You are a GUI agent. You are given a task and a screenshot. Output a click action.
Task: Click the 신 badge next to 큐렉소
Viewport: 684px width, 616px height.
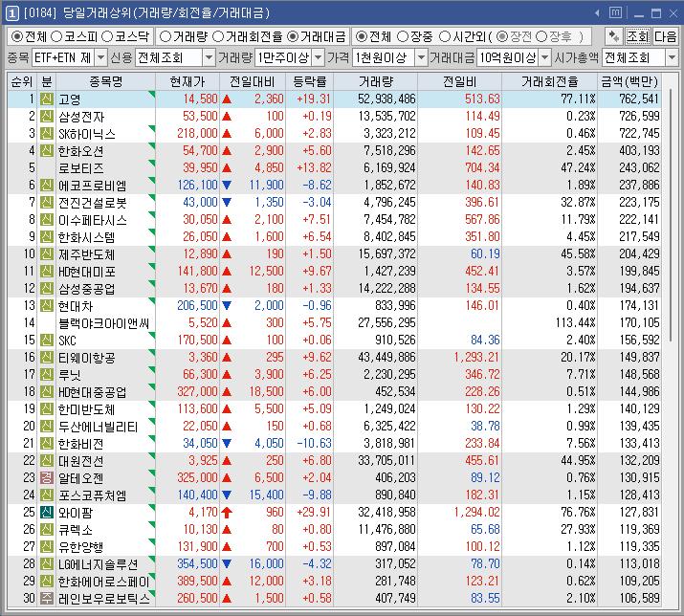pyautogui.click(x=46, y=529)
